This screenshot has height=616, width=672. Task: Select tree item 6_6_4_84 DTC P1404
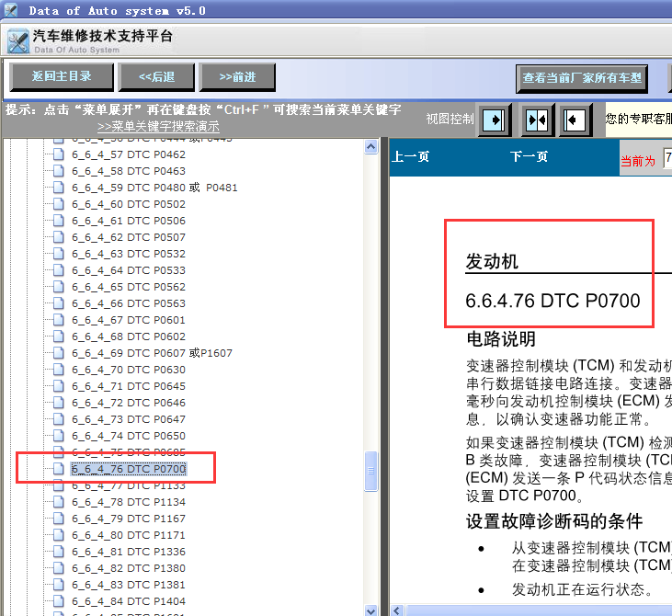tap(129, 601)
